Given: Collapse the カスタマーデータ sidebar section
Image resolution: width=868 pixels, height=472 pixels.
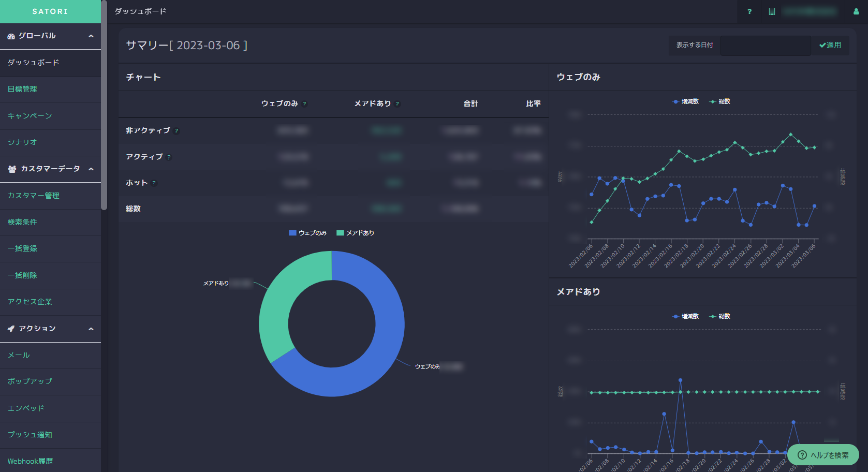Looking at the screenshot, I should pyautogui.click(x=91, y=169).
